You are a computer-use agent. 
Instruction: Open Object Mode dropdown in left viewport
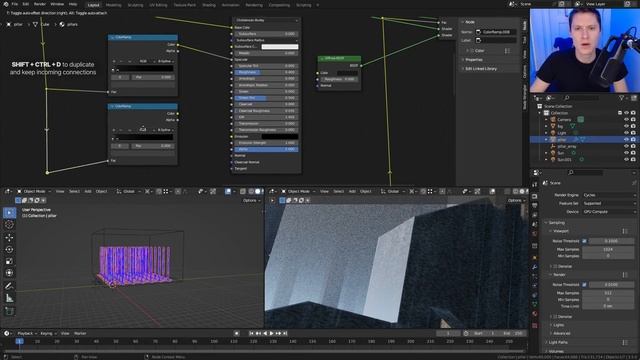[34, 191]
